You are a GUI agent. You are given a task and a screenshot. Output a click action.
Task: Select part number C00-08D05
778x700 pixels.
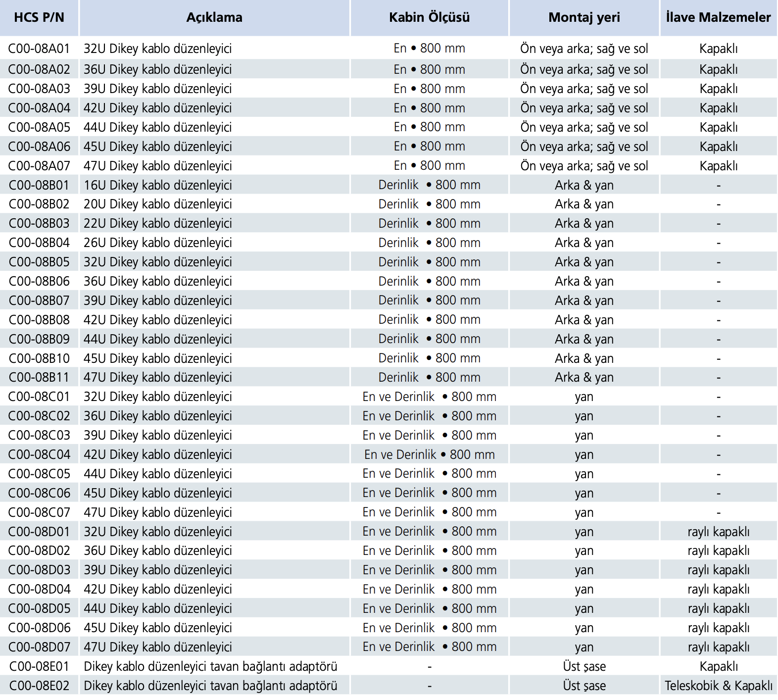click(x=39, y=608)
